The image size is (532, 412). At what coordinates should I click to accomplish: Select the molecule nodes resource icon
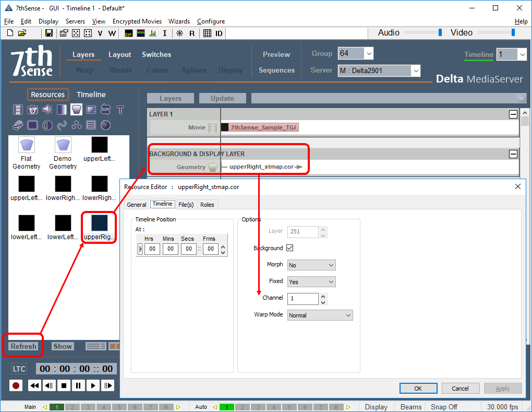pyautogui.click(x=76, y=125)
